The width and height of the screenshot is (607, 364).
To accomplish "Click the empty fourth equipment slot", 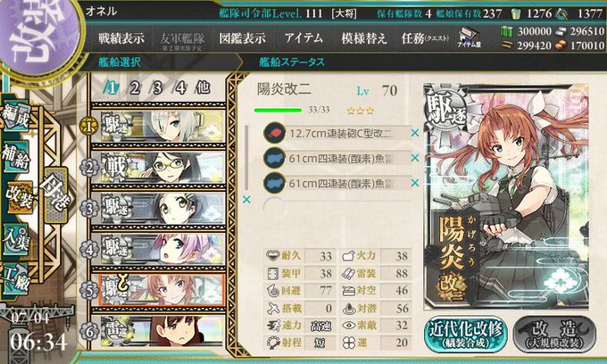I will coord(337,207).
